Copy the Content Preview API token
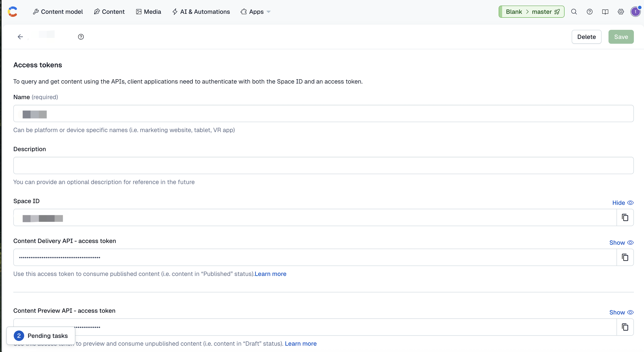Screen dimensions: 644x352 (x=625, y=327)
